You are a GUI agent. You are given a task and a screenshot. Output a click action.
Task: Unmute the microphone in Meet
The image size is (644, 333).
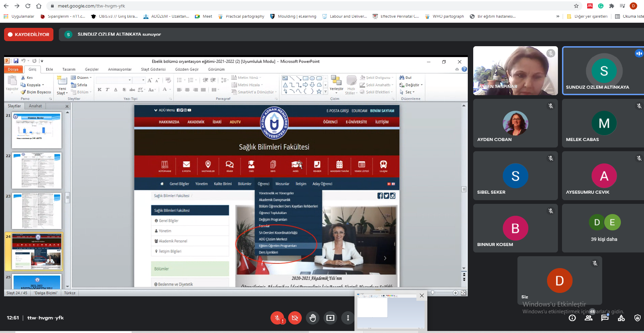pos(277,318)
